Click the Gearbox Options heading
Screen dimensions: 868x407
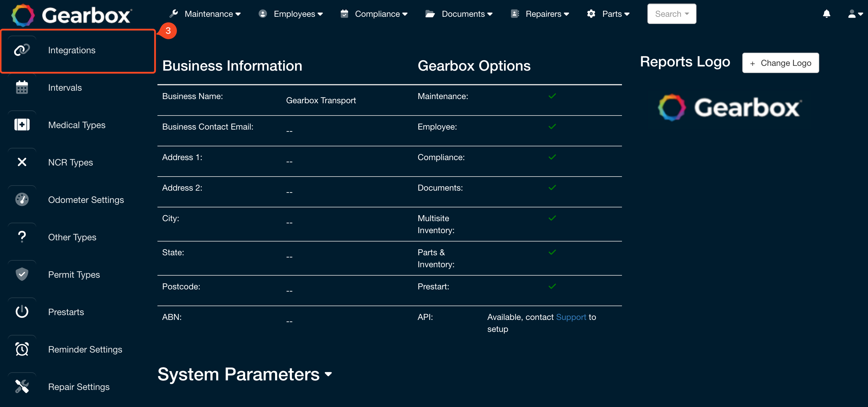[x=474, y=65]
